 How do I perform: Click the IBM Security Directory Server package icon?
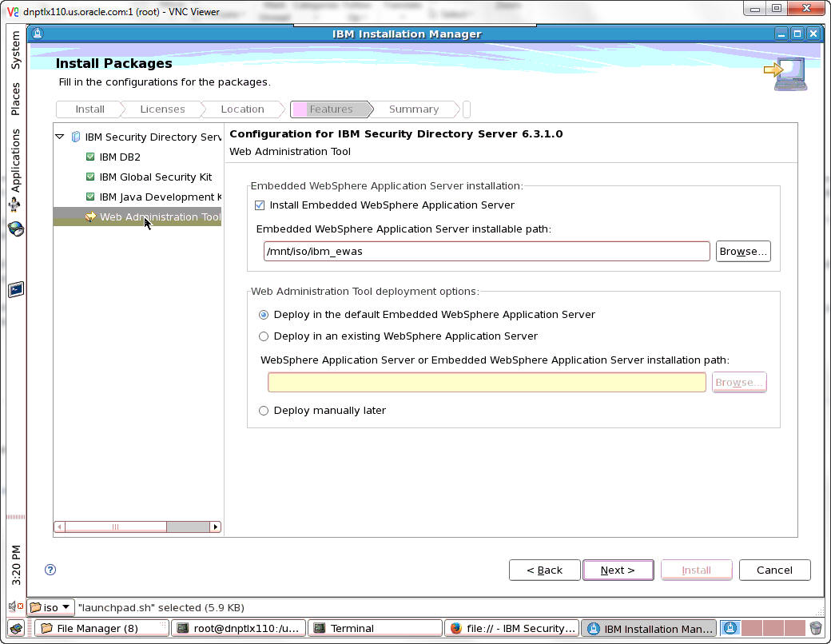[76, 137]
